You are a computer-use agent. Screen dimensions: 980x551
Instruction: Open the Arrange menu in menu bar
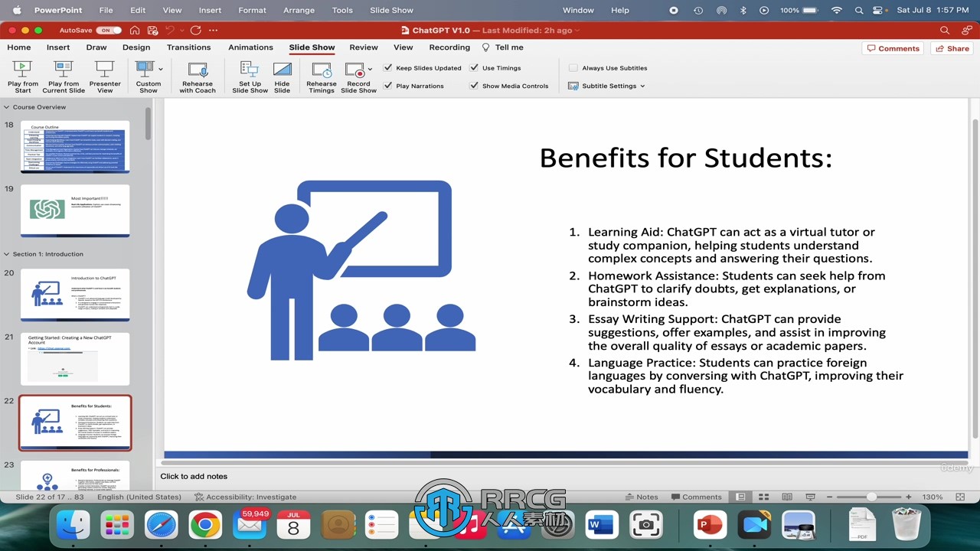coord(299,10)
